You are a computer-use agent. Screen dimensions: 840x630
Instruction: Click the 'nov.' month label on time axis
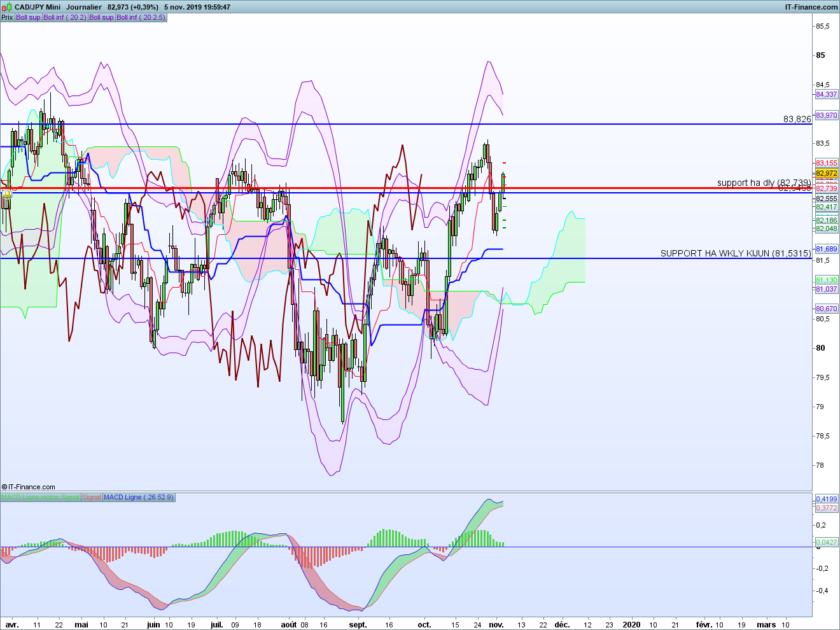(496, 625)
